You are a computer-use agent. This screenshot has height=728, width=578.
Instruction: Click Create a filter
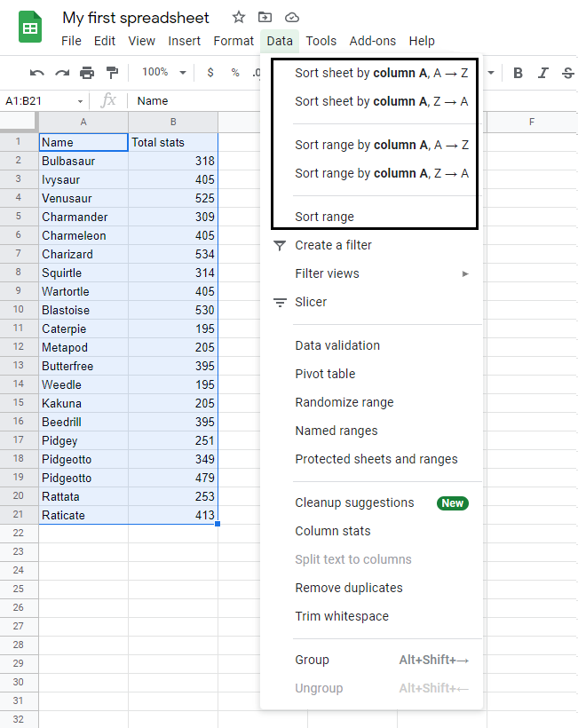[333, 245]
